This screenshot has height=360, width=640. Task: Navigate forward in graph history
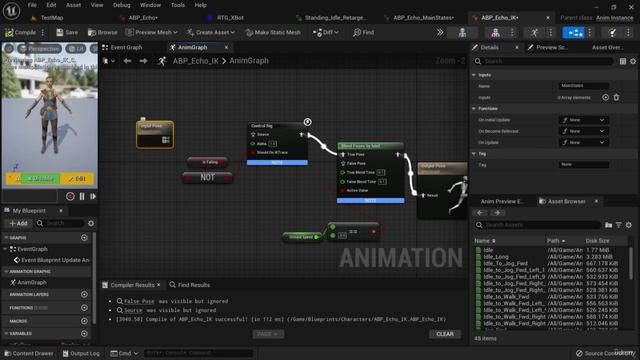pos(143,61)
